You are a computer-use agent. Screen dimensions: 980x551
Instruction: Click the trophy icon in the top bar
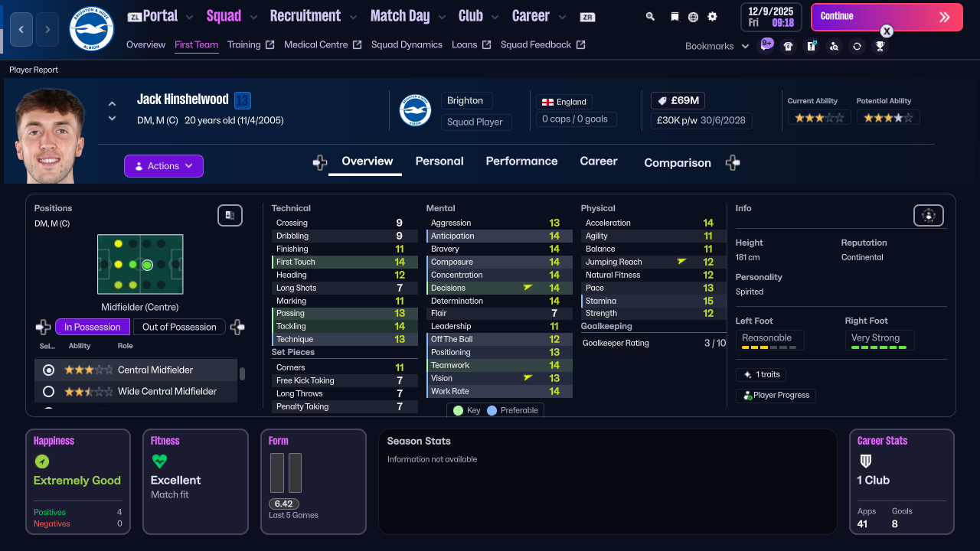tap(880, 46)
